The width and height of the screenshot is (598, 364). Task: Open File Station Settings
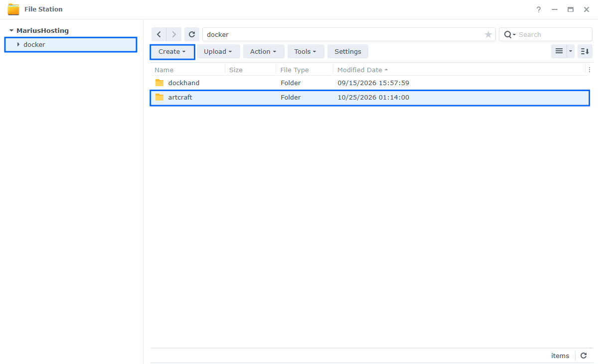[348, 51]
